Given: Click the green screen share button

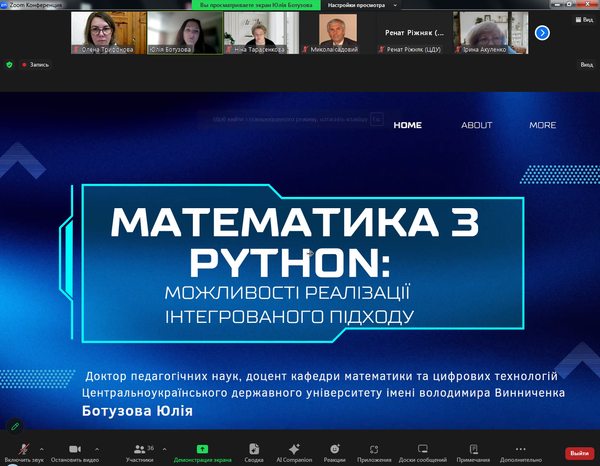Looking at the screenshot, I should click(202, 448).
